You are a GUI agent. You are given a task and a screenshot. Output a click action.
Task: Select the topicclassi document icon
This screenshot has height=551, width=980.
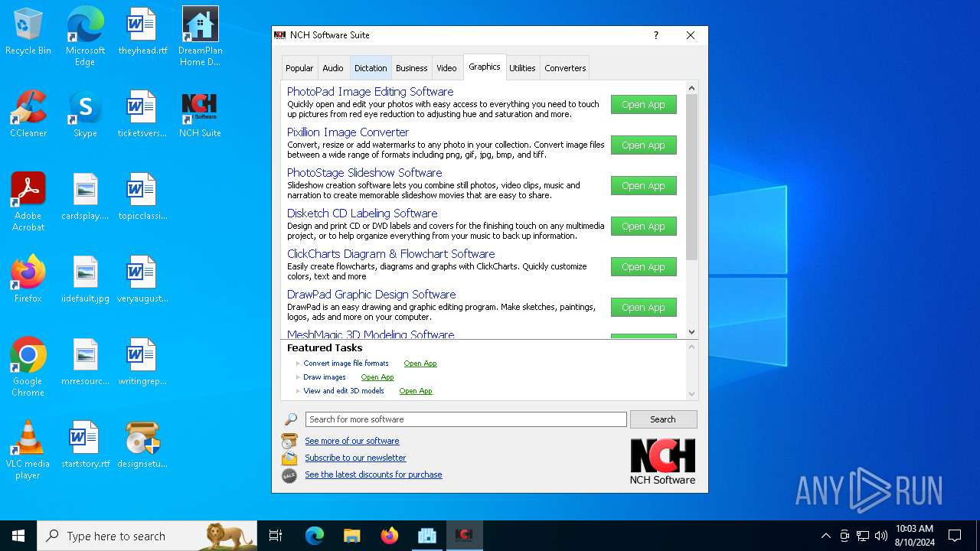(x=142, y=197)
